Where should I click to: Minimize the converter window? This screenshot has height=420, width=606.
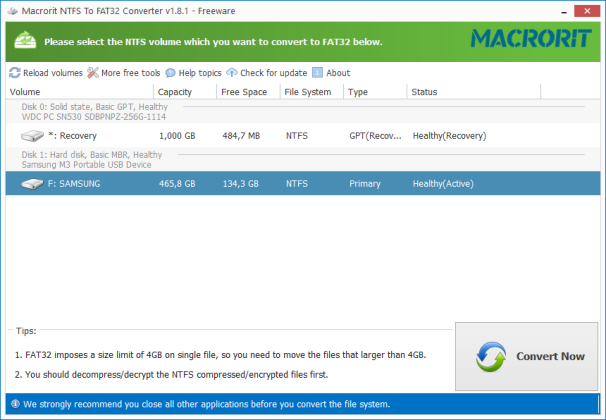point(564,11)
